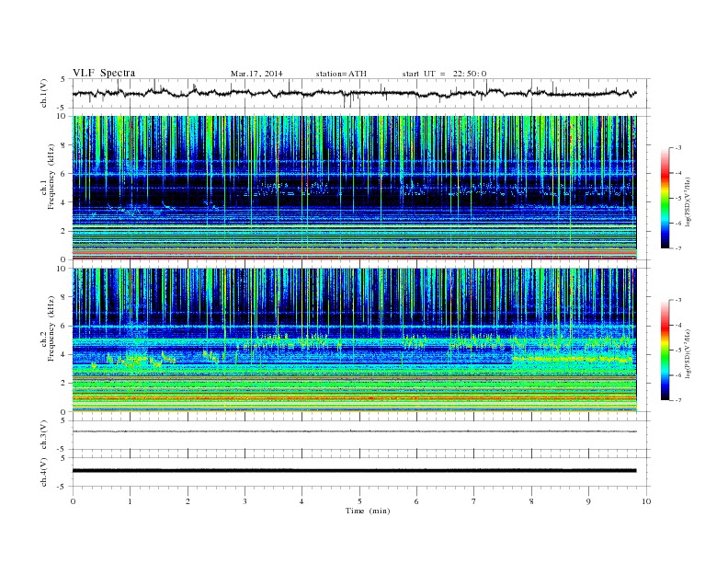Select the date text "Mar.17, 2014"
The width and height of the screenshot is (728, 563).
[x=256, y=74]
